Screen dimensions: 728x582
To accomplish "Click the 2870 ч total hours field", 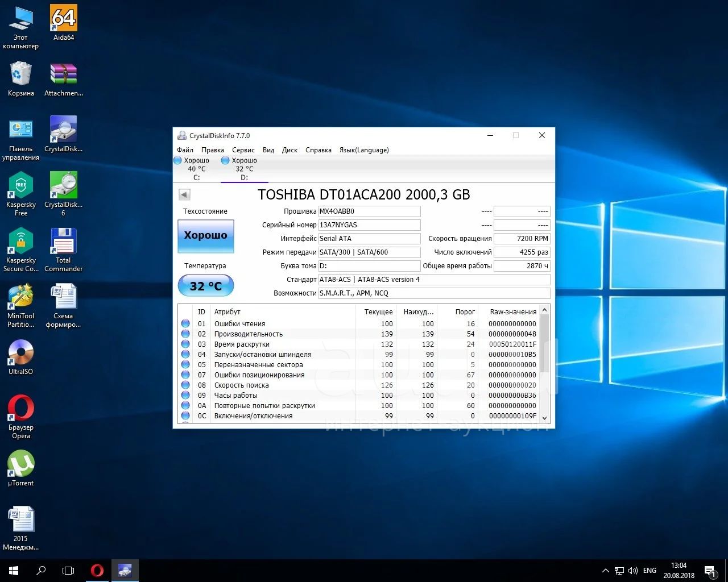I will [x=522, y=266].
